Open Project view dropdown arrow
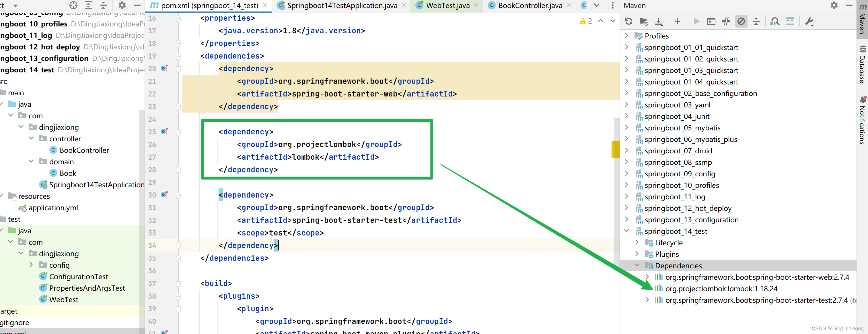Image resolution: width=868 pixels, height=334 pixels. click(x=15, y=5)
